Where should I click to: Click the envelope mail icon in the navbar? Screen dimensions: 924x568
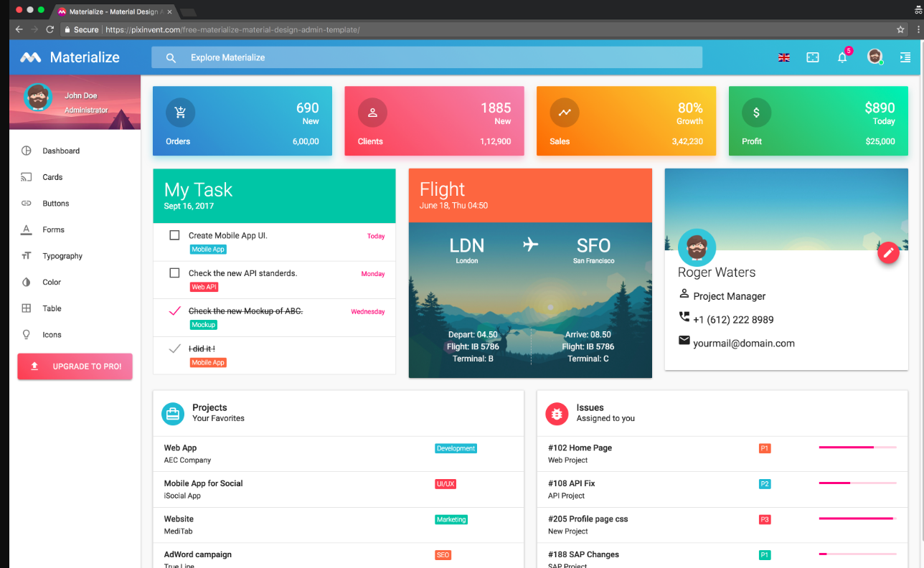click(813, 57)
